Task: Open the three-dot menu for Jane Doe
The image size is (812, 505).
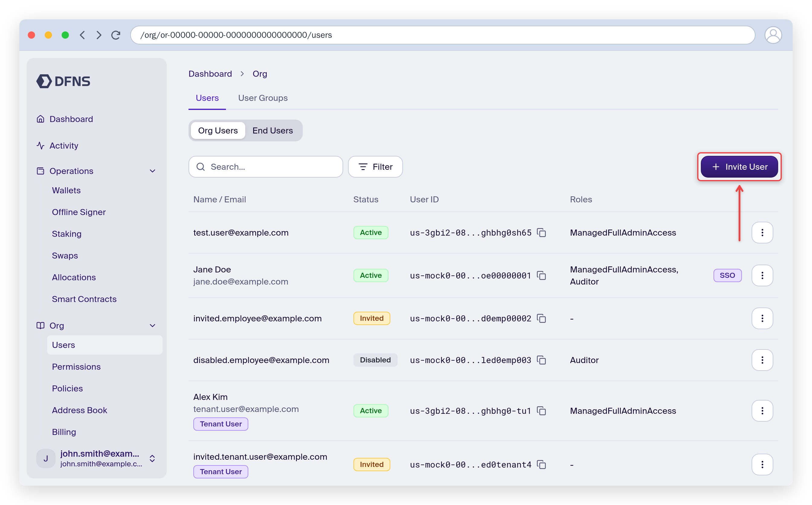Action: [x=762, y=275]
